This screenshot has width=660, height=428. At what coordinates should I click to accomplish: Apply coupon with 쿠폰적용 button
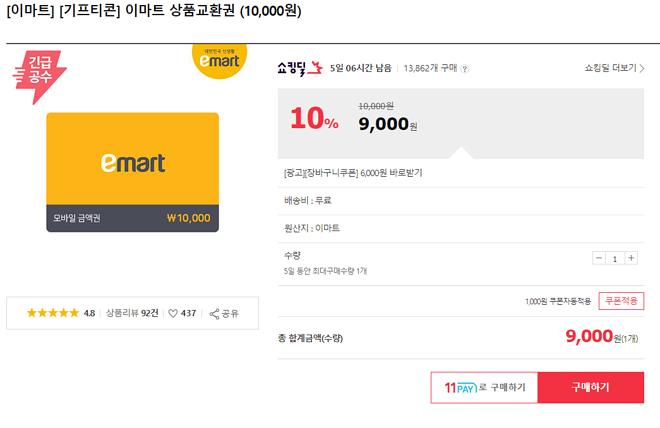(619, 301)
